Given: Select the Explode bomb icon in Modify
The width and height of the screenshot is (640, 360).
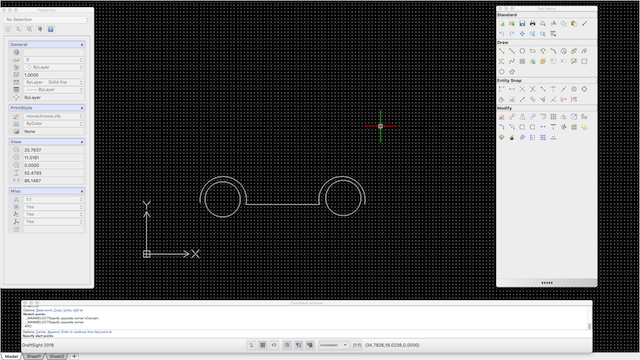Looking at the screenshot, I should point(512,138).
